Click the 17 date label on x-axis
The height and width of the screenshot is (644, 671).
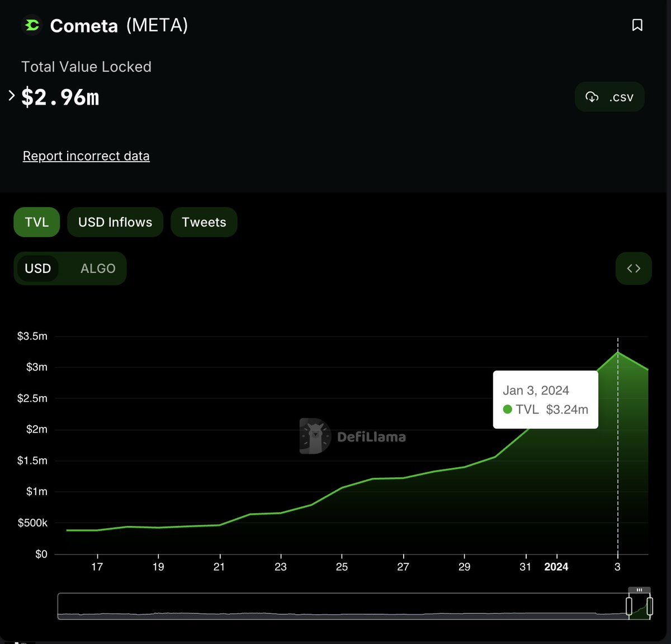click(x=97, y=567)
